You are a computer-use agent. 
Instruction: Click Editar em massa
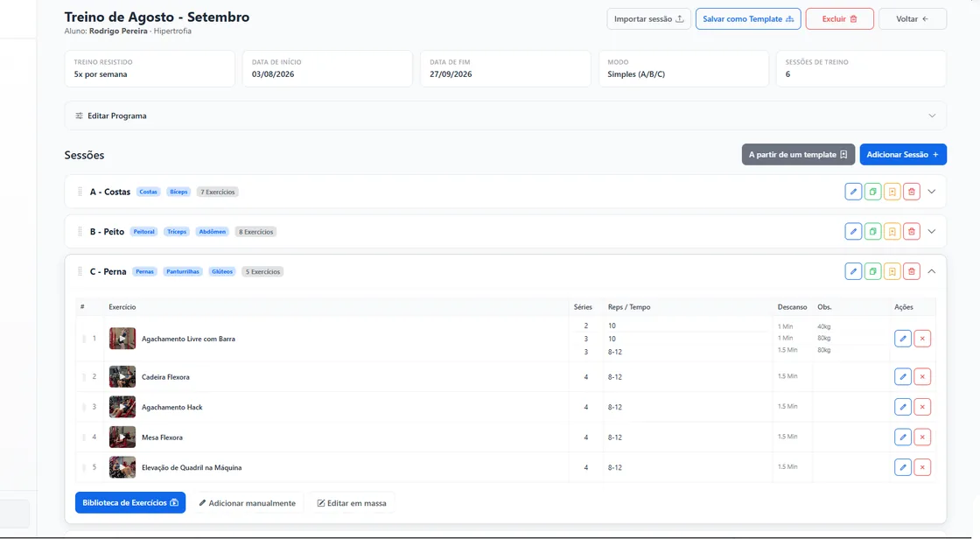352,503
